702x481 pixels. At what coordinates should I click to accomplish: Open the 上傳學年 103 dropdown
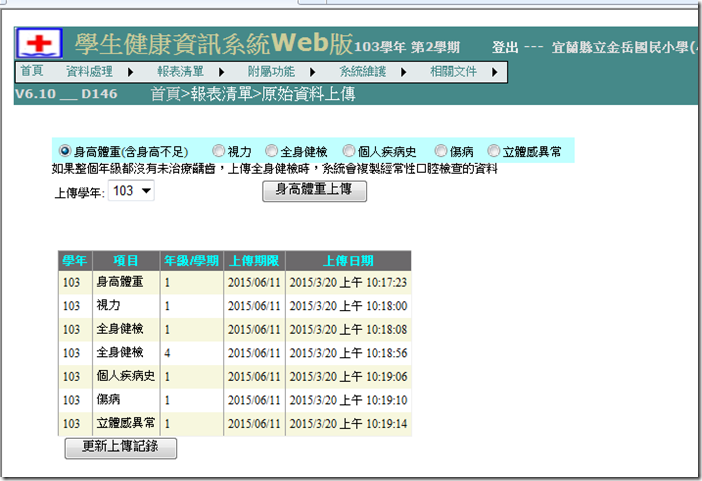(131, 191)
